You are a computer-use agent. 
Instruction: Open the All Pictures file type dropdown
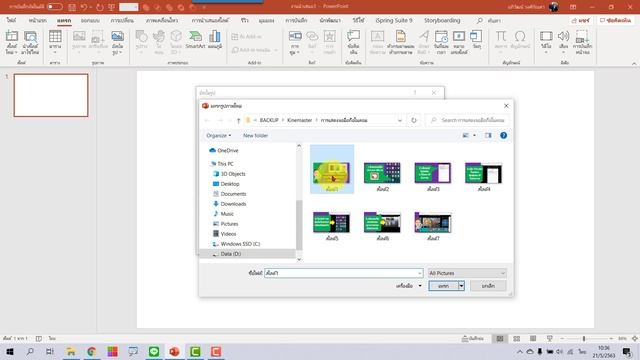[467, 273]
